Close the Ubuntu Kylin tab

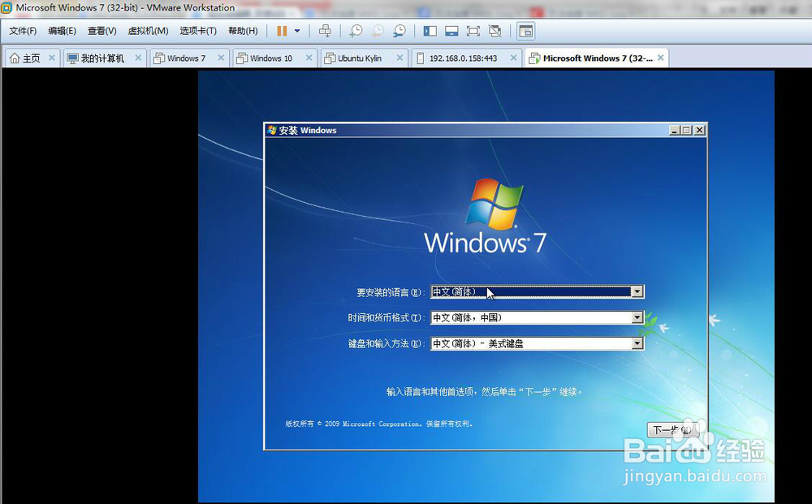[x=400, y=58]
